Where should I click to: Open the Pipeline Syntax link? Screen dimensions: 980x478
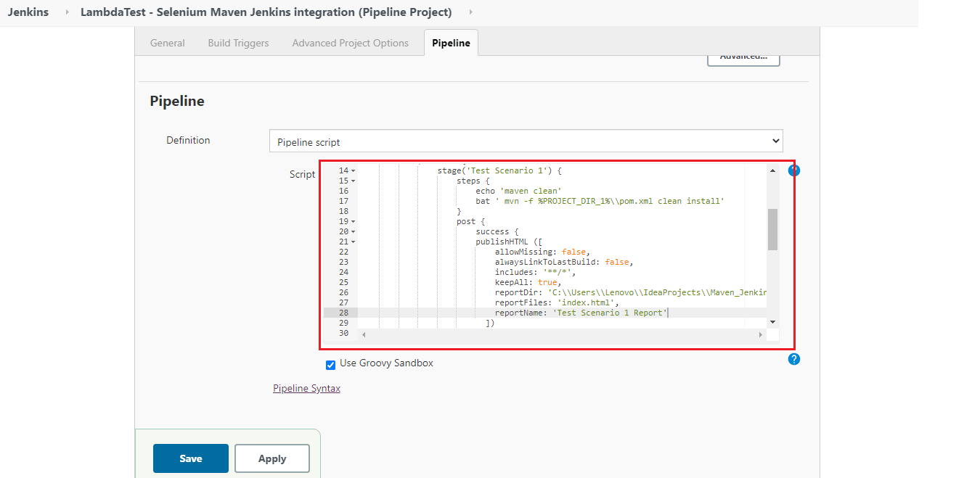306,389
